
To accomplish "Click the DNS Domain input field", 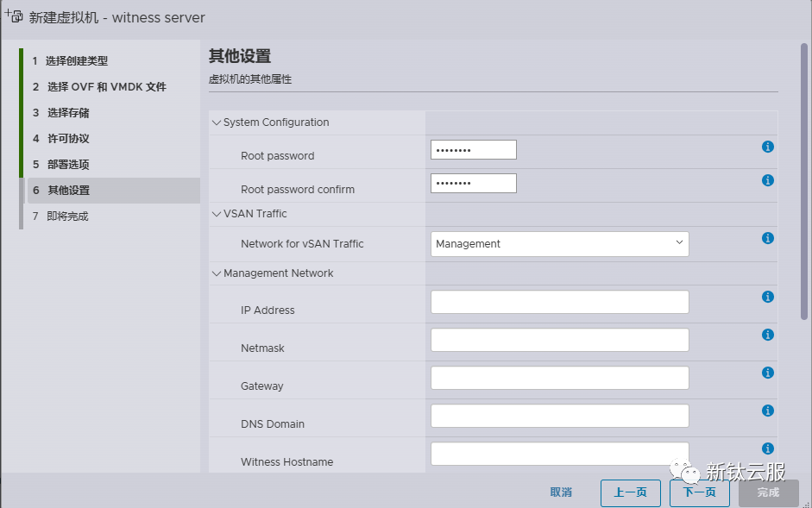I will [560, 416].
